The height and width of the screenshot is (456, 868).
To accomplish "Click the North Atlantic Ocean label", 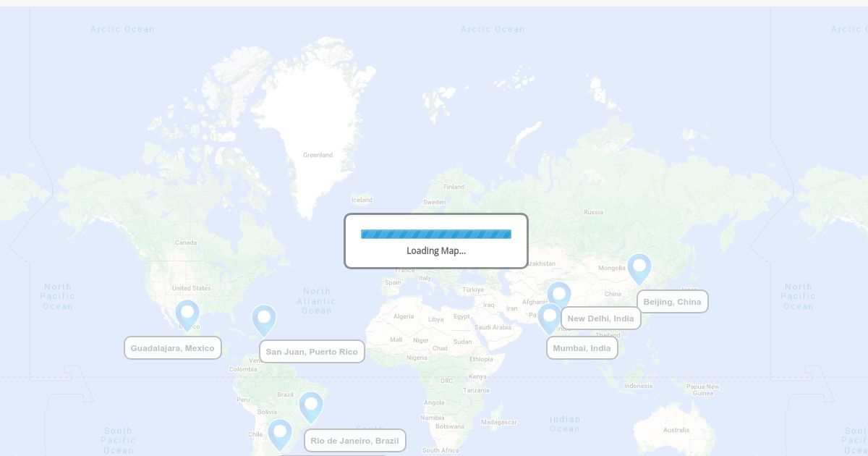I will (x=317, y=301).
